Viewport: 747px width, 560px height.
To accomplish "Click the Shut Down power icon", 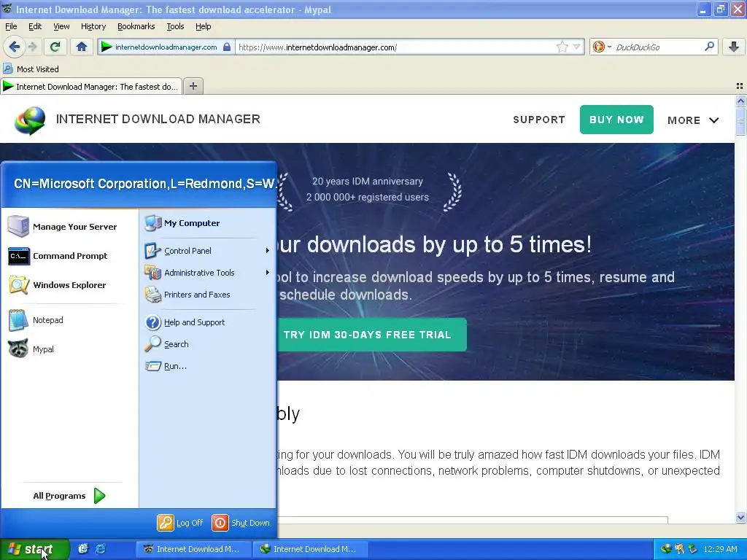I will tap(220, 523).
